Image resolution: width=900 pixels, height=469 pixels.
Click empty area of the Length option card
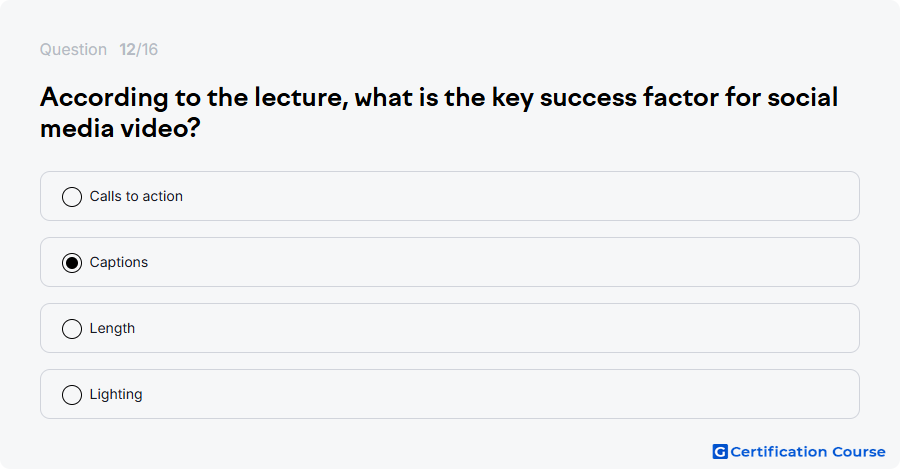coord(517,328)
